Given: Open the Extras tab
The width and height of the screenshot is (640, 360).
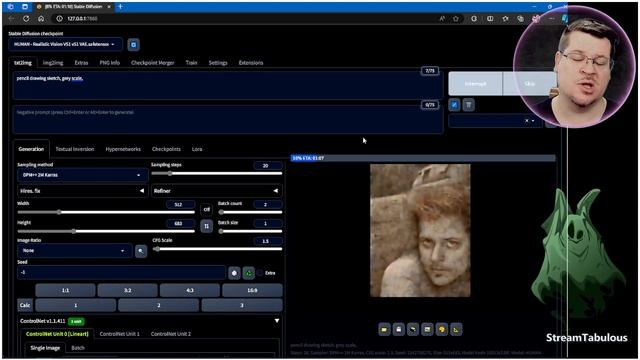Looking at the screenshot, I should pos(81,63).
